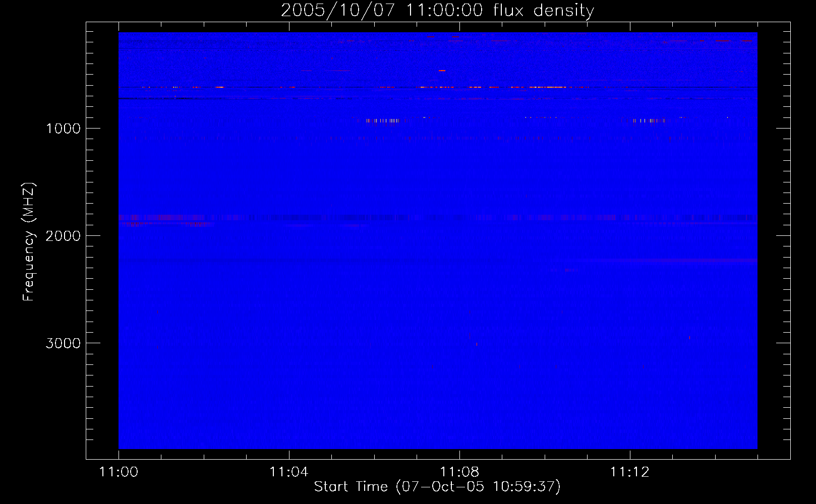
Task: Click the 'Frequency (MHZ)' y-axis label
Action: tap(29, 242)
